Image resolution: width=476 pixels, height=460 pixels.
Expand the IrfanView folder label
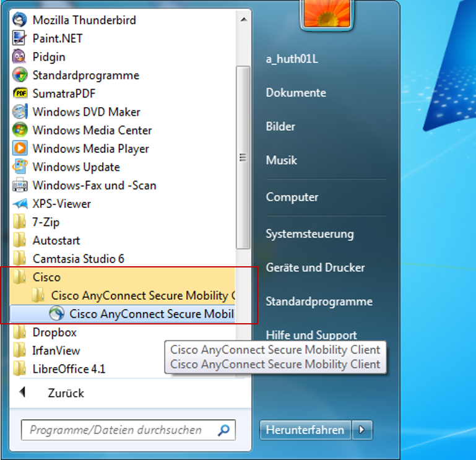(56, 350)
